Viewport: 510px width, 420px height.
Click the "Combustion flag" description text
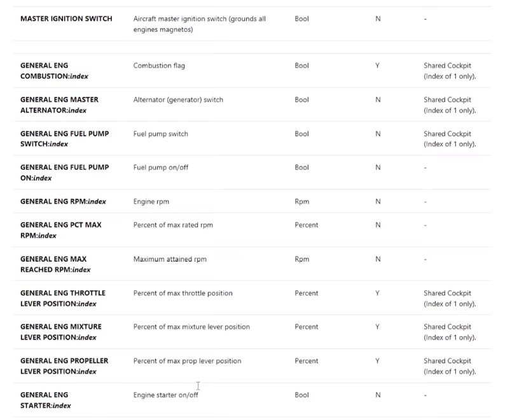click(159, 66)
